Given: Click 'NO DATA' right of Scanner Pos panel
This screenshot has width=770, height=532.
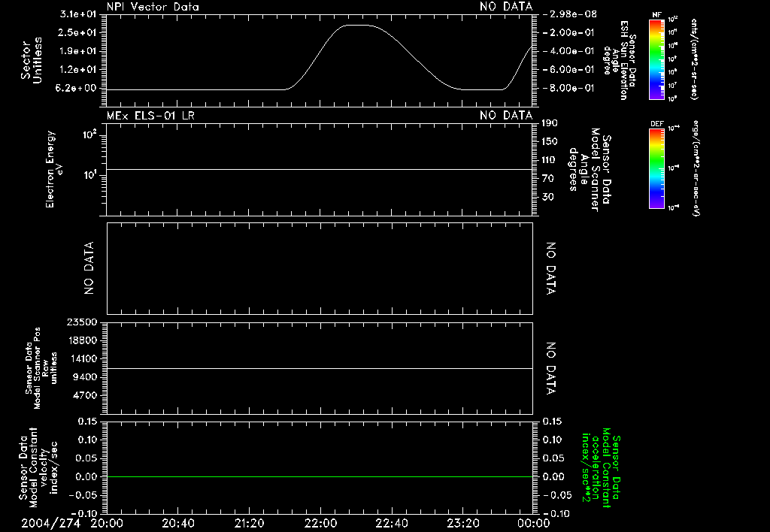Looking at the screenshot, I should (550, 368).
